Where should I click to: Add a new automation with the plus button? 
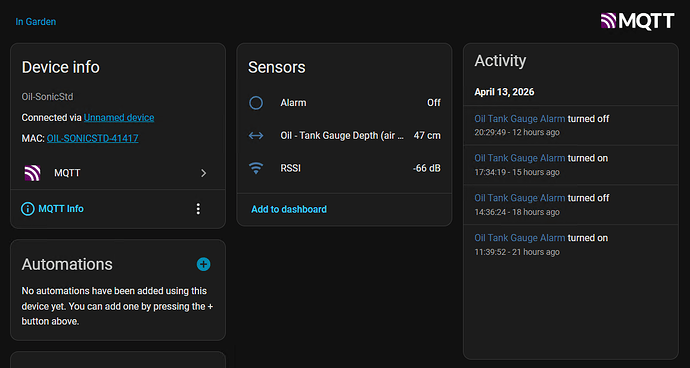pyautogui.click(x=203, y=264)
